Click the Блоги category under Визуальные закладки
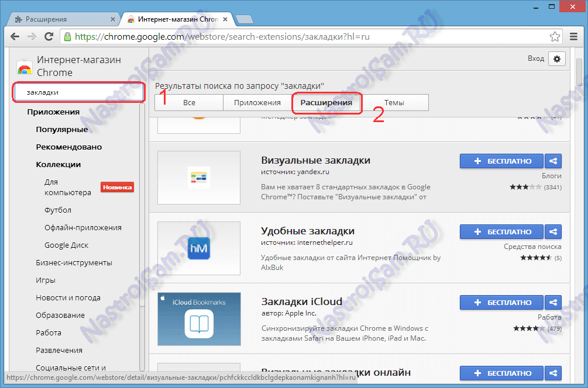 [551, 176]
